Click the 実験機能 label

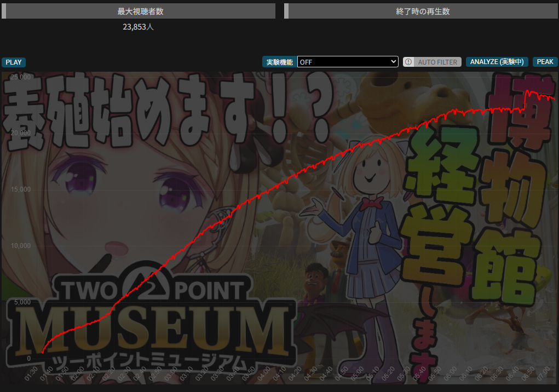pyautogui.click(x=279, y=62)
